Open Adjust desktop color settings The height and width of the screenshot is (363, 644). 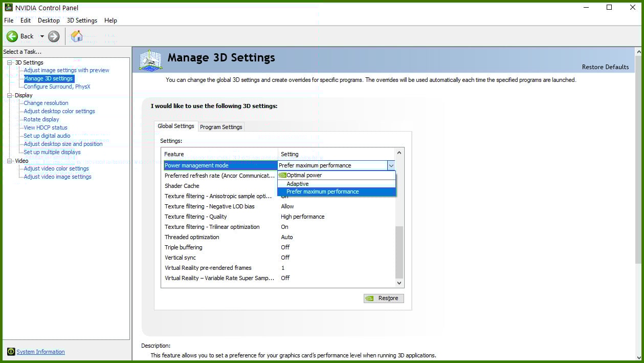click(x=59, y=111)
